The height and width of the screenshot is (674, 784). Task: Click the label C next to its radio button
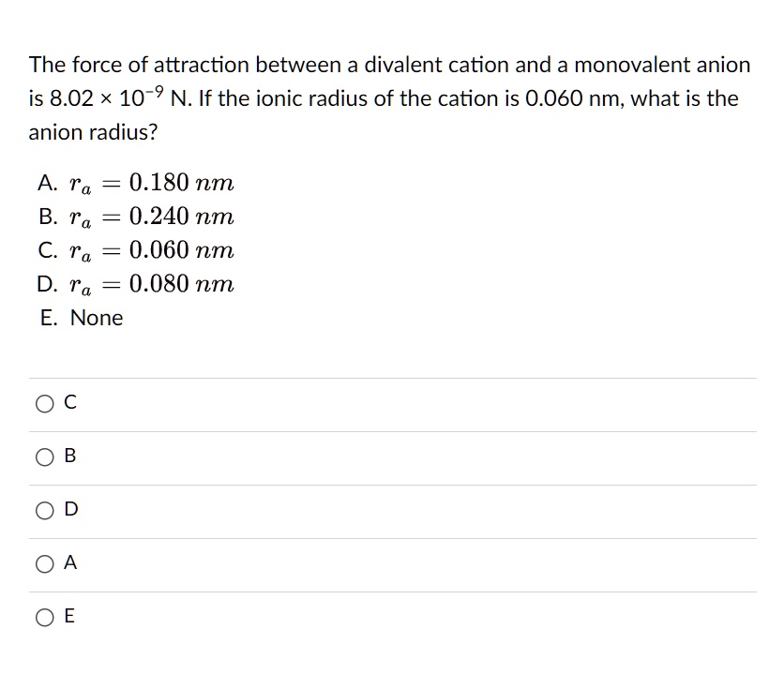(68, 402)
